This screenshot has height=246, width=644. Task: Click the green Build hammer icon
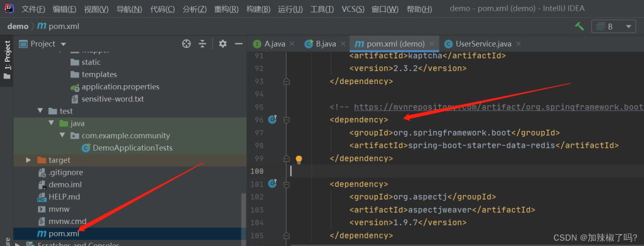579,26
